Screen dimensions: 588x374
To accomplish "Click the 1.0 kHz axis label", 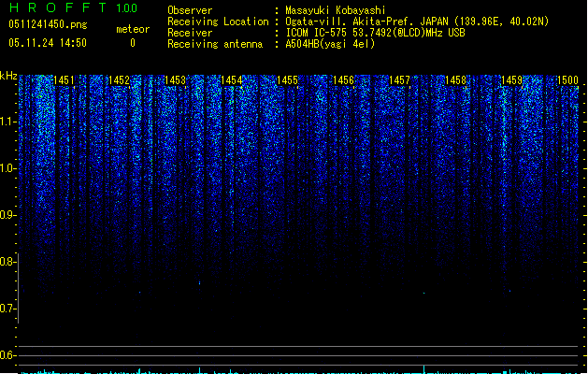I will point(7,168).
